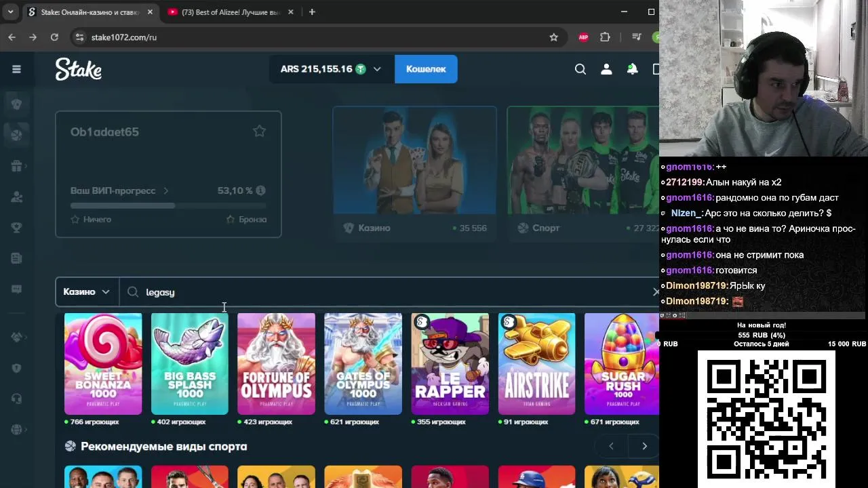Click the Stake logo
The height and width of the screenshot is (488, 868).
[79, 69]
